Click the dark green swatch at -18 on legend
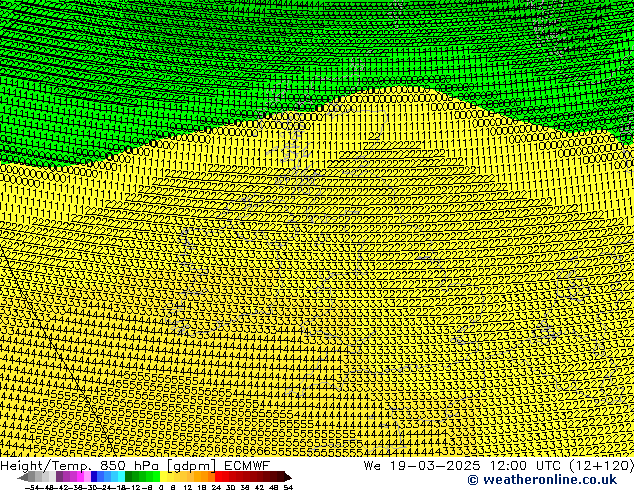Screen dimensions: 634x490 coord(129,476)
